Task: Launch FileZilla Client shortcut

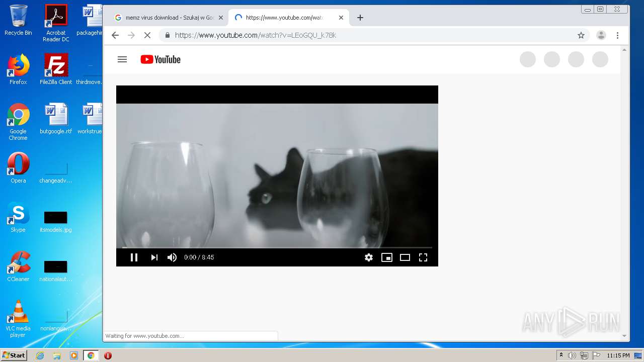Action: point(56,69)
